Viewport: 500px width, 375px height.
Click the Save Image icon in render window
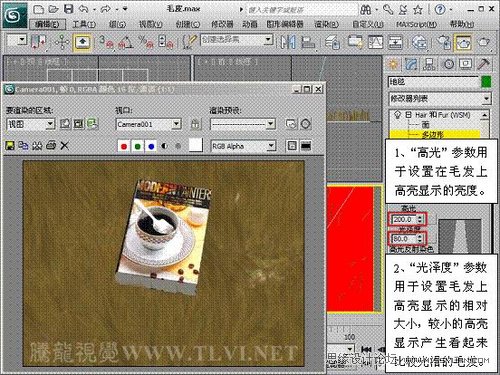[10, 145]
